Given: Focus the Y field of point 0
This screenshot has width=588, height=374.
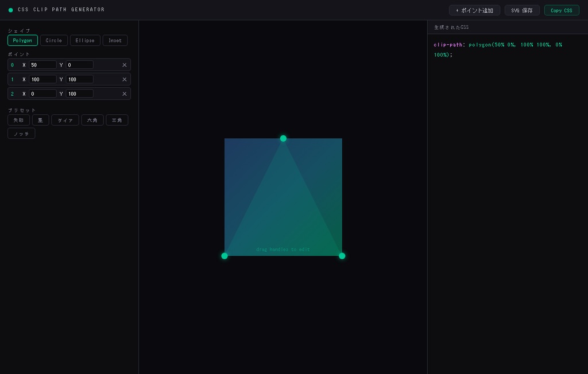Looking at the screenshot, I should 79,65.
